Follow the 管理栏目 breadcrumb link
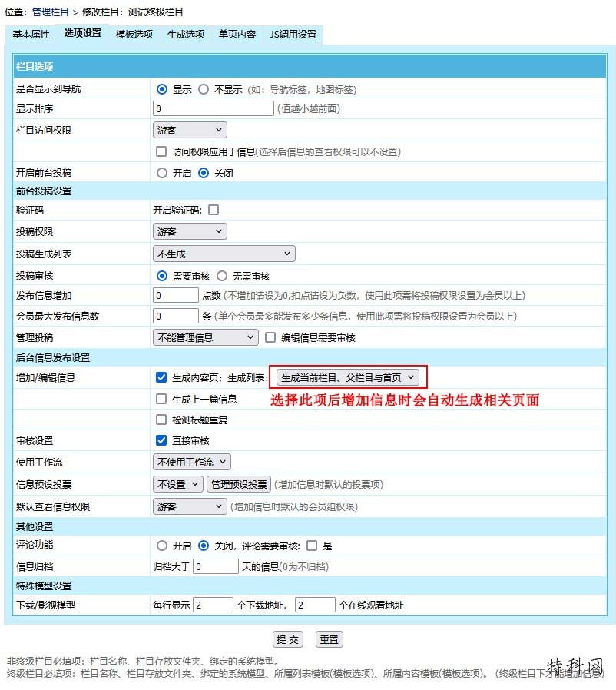616x690 pixels. point(50,12)
